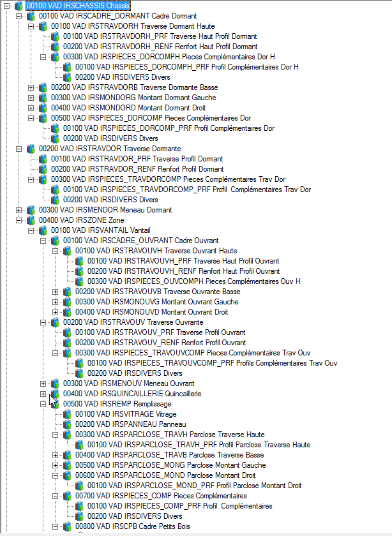Screen dimensions: 392x536
Task: Collapse the IRSVANTAIL Vantail node
Action: point(31,230)
